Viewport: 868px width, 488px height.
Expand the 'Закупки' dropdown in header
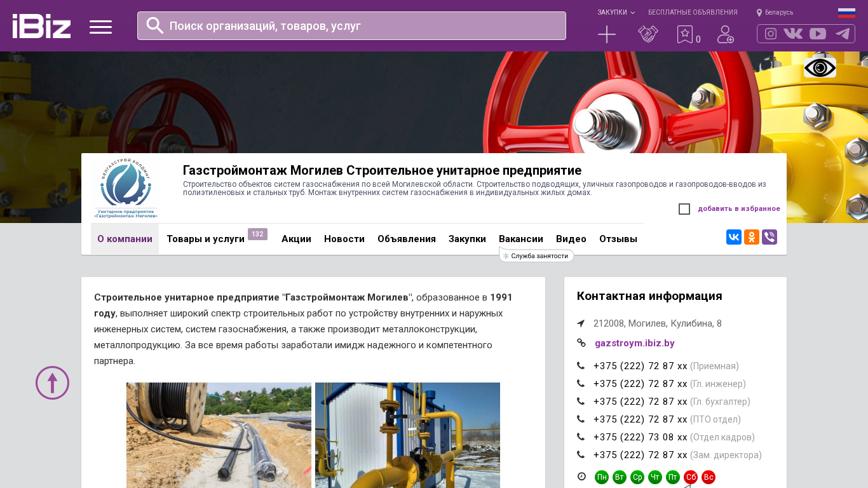click(x=615, y=12)
